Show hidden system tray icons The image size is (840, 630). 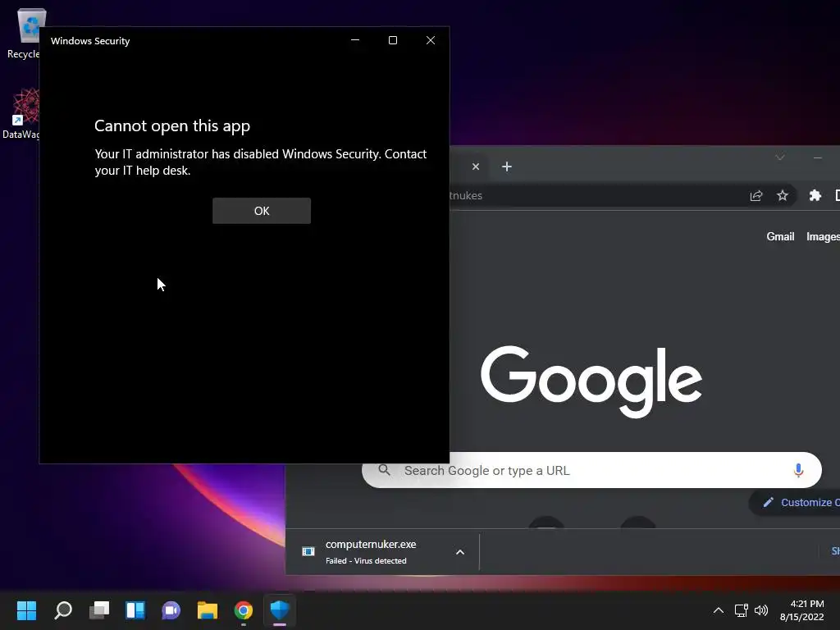click(719, 610)
